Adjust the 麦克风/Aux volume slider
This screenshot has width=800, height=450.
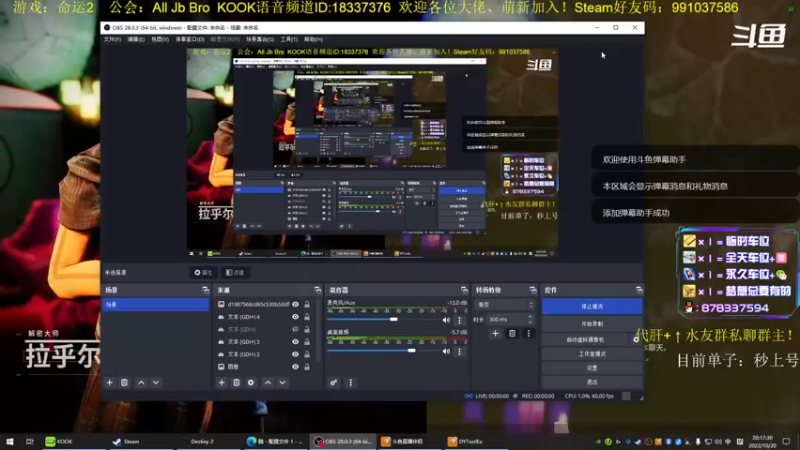tap(393, 319)
